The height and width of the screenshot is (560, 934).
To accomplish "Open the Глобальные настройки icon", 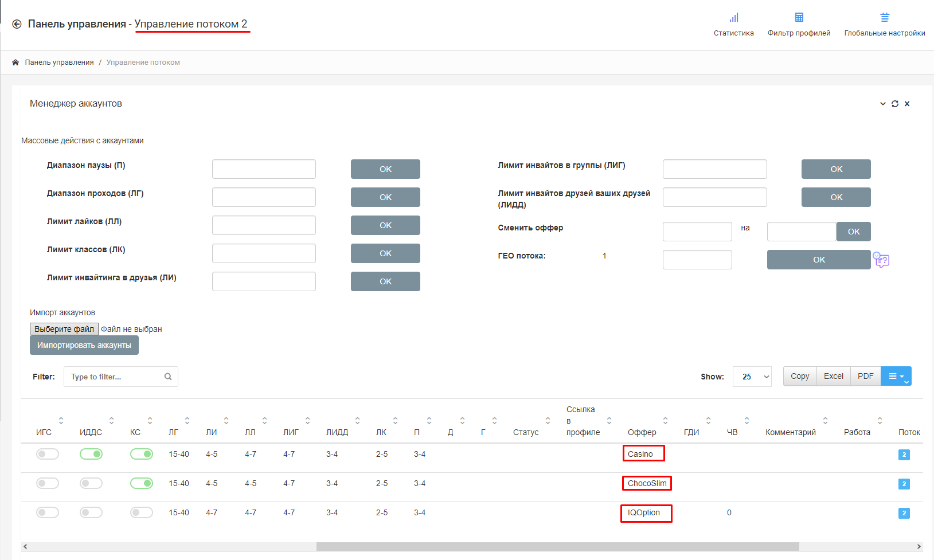I will coord(884,18).
